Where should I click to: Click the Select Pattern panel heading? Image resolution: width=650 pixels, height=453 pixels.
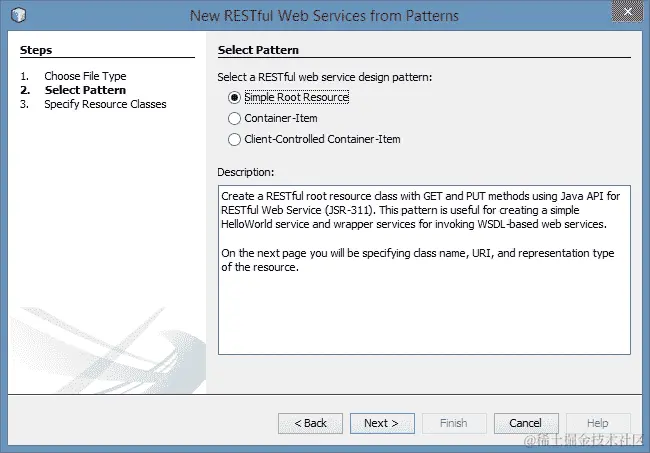point(258,50)
